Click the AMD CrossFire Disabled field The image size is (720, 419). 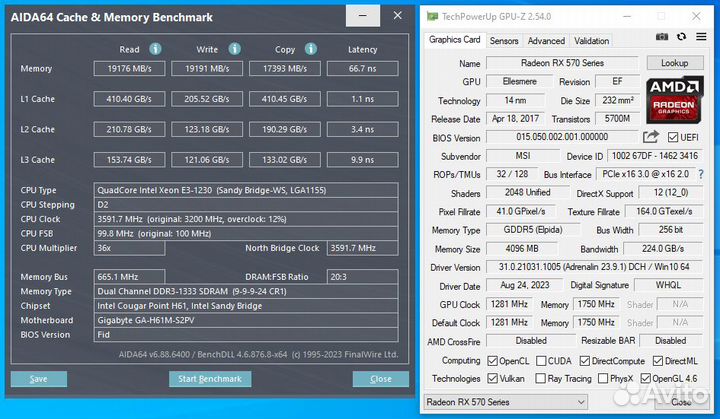[x=531, y=341]
